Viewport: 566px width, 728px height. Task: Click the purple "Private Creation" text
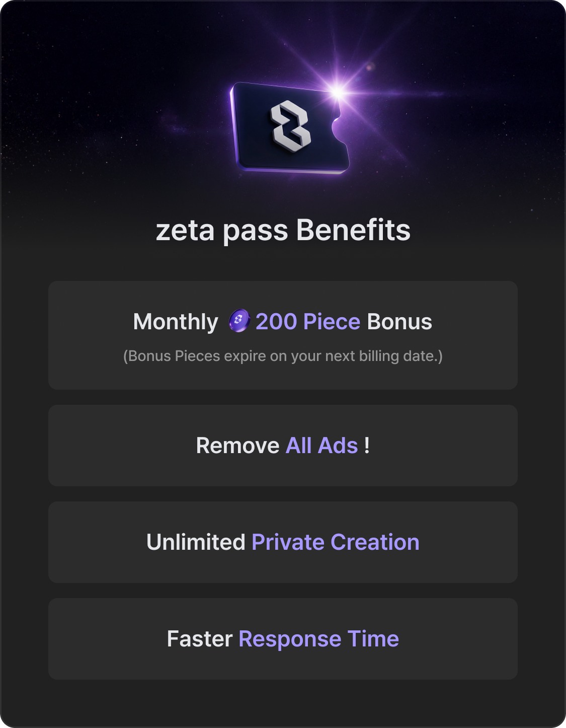[x=335, y=542]
